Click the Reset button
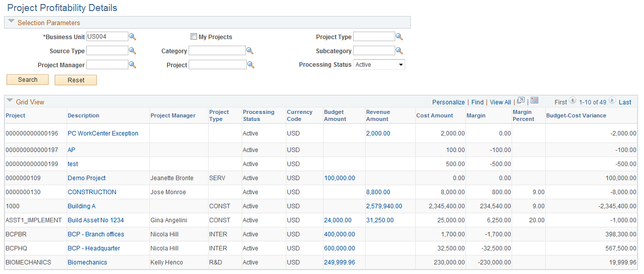The width and height of the screenshot is (644, 274). pyautogui.click(x=76, y=80)
